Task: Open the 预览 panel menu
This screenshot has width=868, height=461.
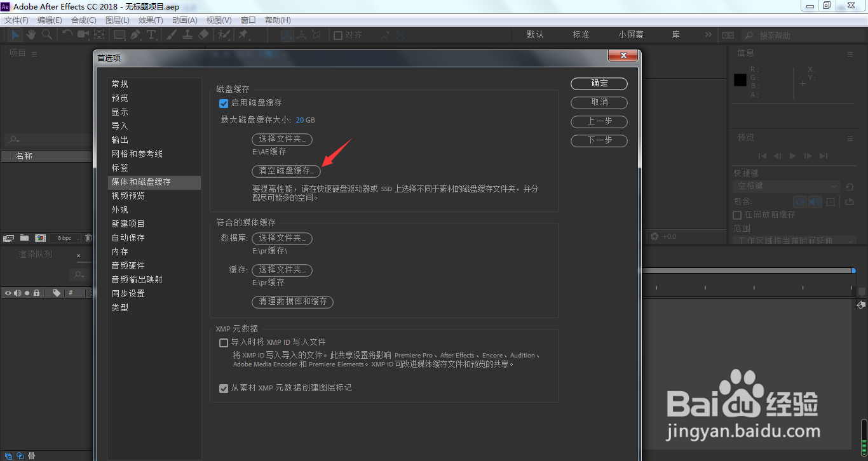Action: 850,138
